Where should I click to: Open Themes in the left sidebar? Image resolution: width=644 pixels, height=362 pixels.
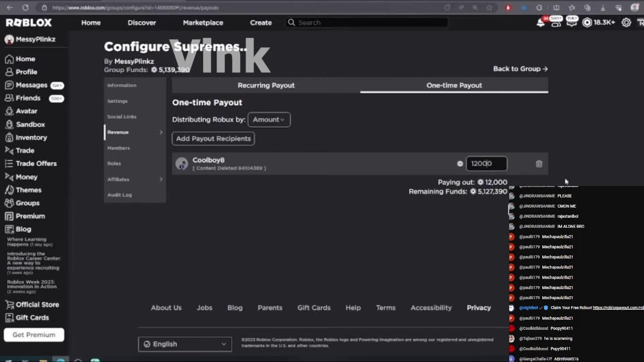(x=23, y=190)
